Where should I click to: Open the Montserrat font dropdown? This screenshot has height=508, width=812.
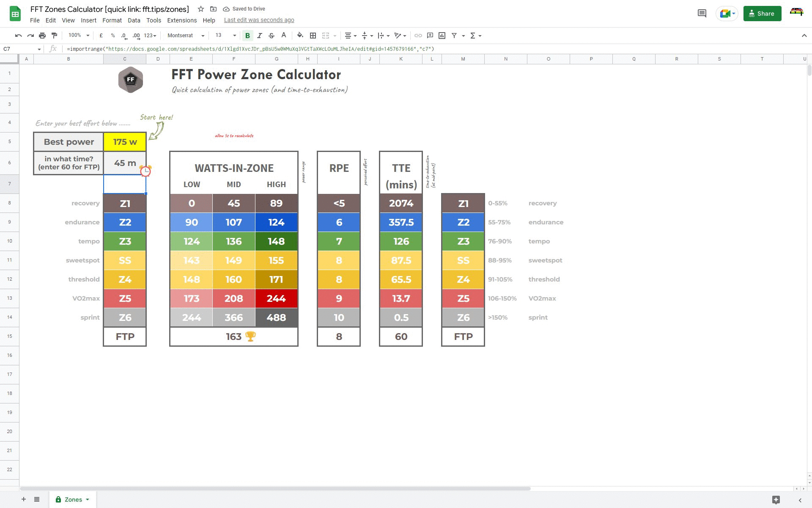point(186,36)
